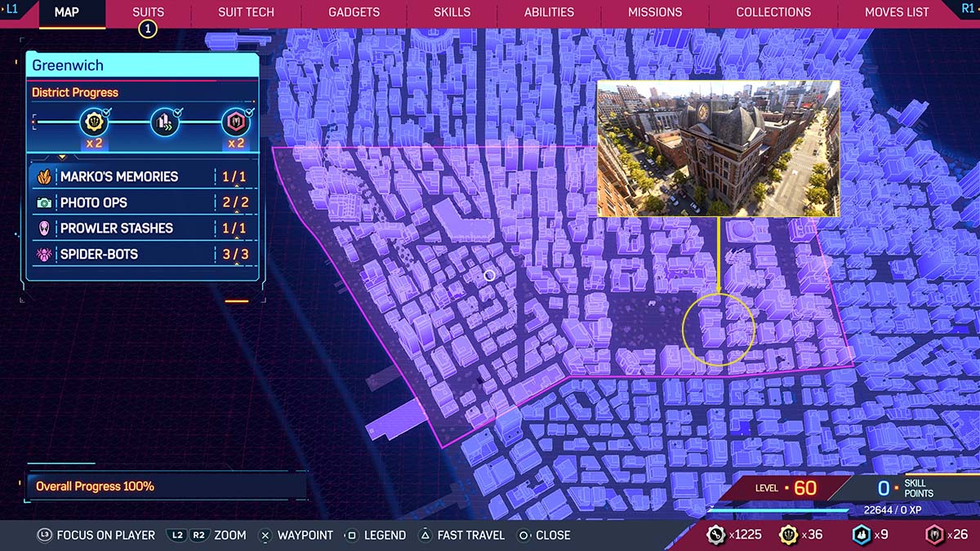Select the x2 tech parts reward icon
This screenshot has width=980, height=551.
pyautogui.click(x=94, y=124)
